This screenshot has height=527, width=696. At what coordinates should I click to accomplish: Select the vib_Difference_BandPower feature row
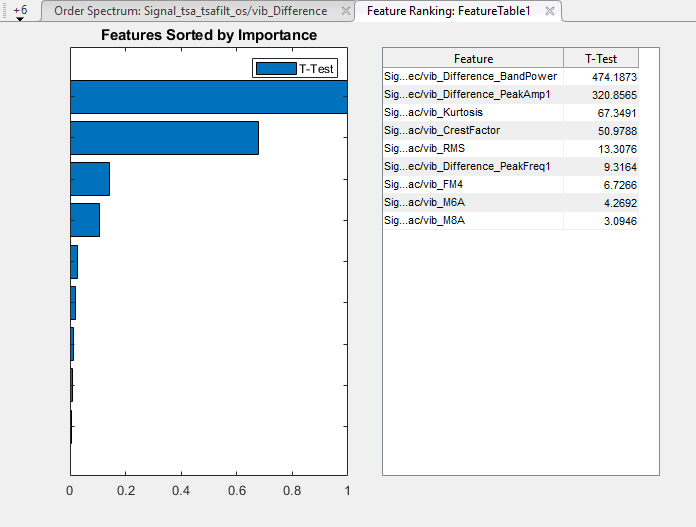471,76
